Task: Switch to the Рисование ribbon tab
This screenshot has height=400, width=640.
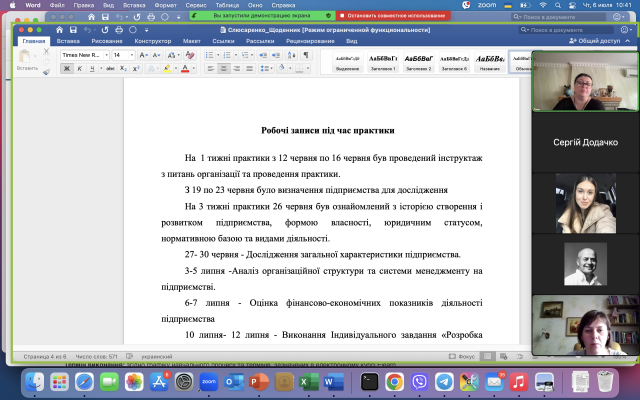Action: coord(107,41)
